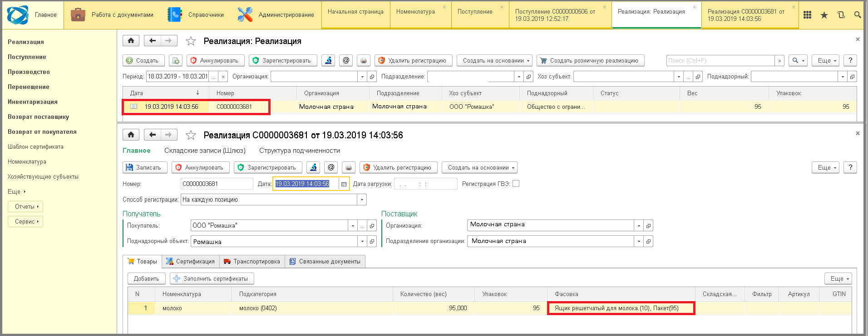The image size is (868, 336).
Task: Show favorites via the top-right star icon
Action: [x=824, y=15]
